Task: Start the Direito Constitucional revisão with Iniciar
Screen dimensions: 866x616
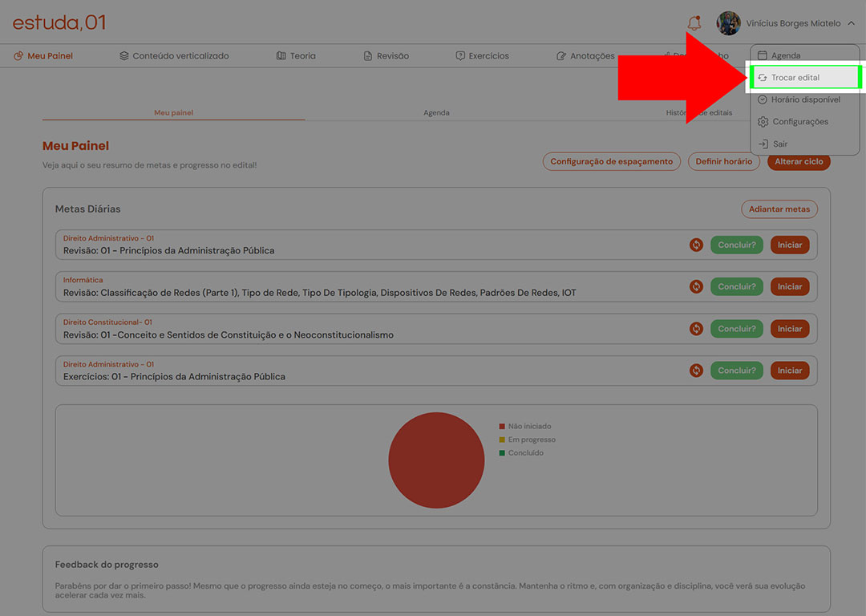Action: click(x=789, y=329)
